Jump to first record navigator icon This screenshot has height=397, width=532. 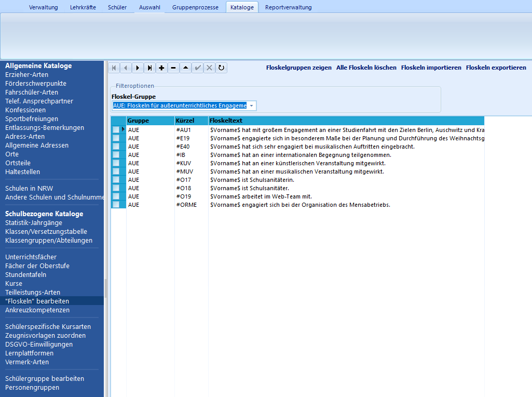[x=114, y=68]
